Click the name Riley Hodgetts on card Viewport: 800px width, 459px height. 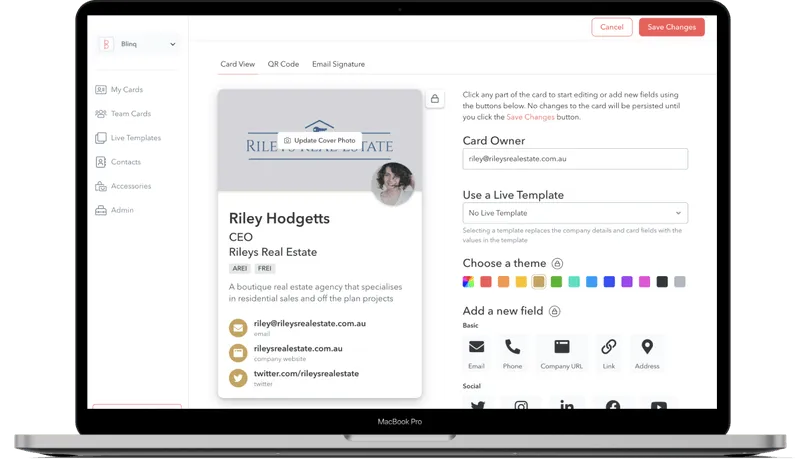point(279,219)
